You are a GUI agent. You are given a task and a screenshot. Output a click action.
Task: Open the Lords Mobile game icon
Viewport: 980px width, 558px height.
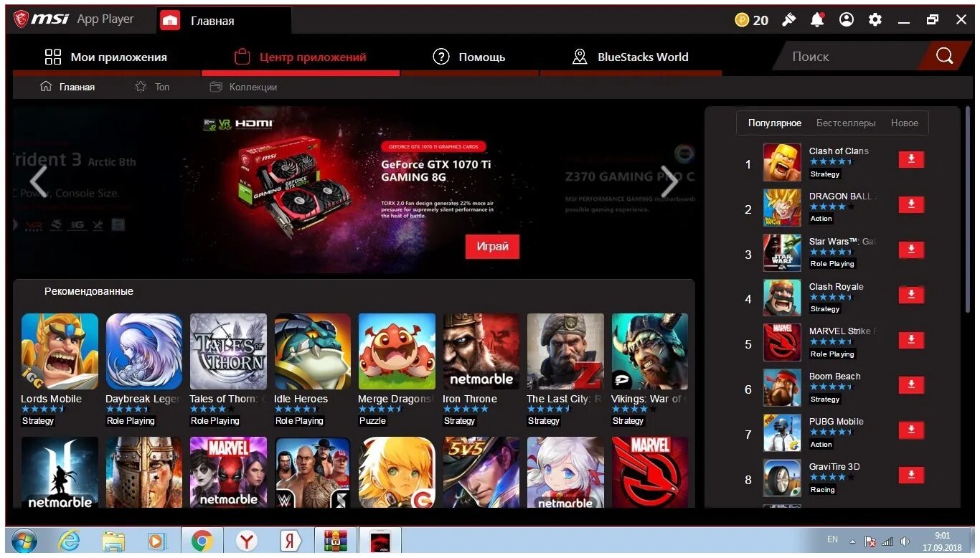point(60,351)
